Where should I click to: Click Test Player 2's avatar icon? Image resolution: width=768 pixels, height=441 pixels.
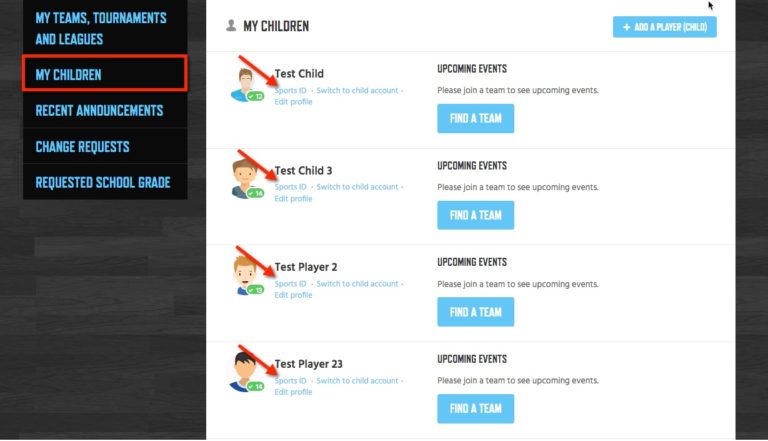coord(244,275)
